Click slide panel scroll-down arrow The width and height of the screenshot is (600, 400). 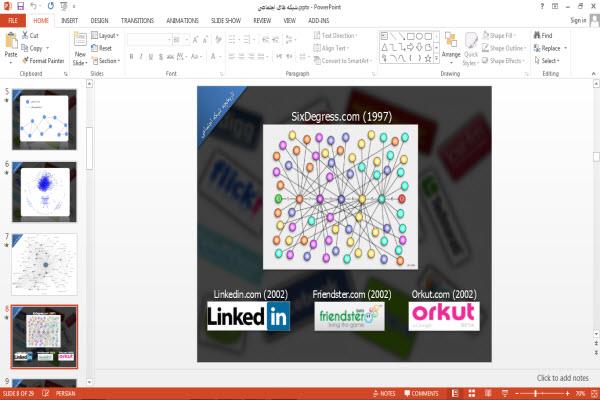pos(89,382)
